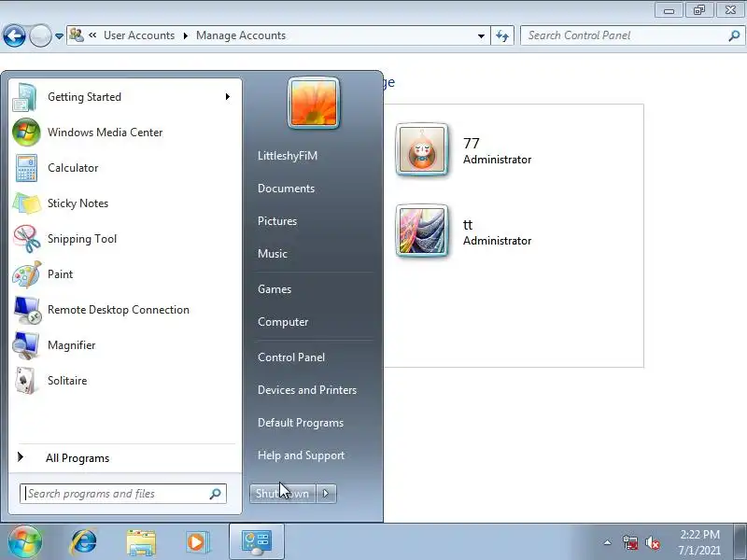Focus the Search Control Panel field
The width and height of the screenshot is (747, 560).
coord(632,35)
